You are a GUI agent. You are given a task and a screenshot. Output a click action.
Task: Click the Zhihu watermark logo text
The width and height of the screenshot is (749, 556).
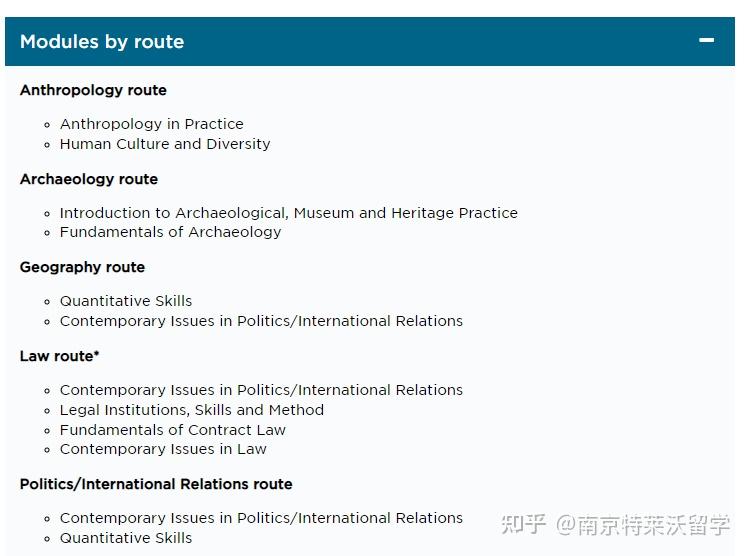point(523,524)
